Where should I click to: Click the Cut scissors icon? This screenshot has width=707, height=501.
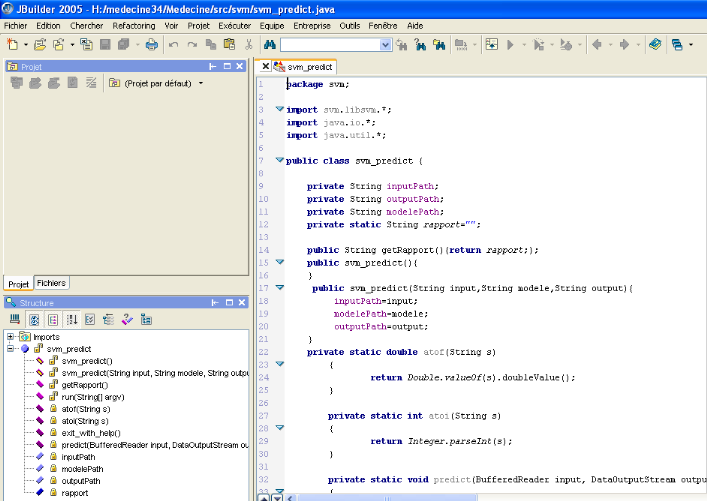pyautogui.click(x=248, y=45)
